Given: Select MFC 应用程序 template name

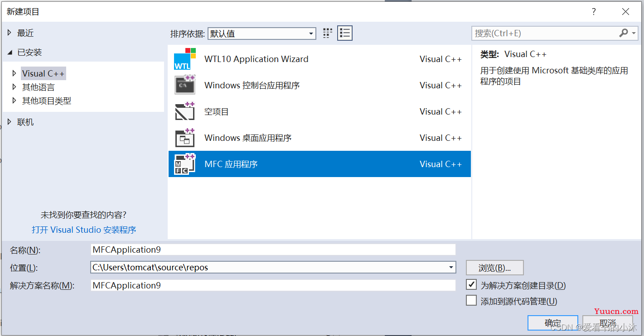Looking at the screenshot, I should (231, 164).
